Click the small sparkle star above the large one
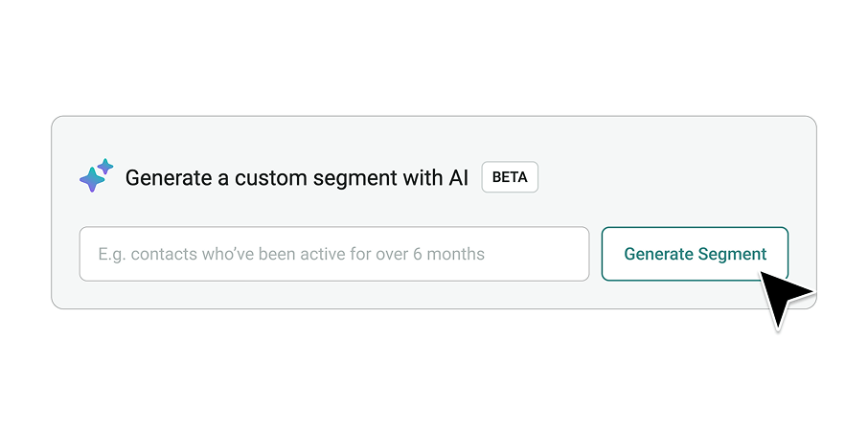The height and width of the screenshot is (431, 868). tap(105, 166)
